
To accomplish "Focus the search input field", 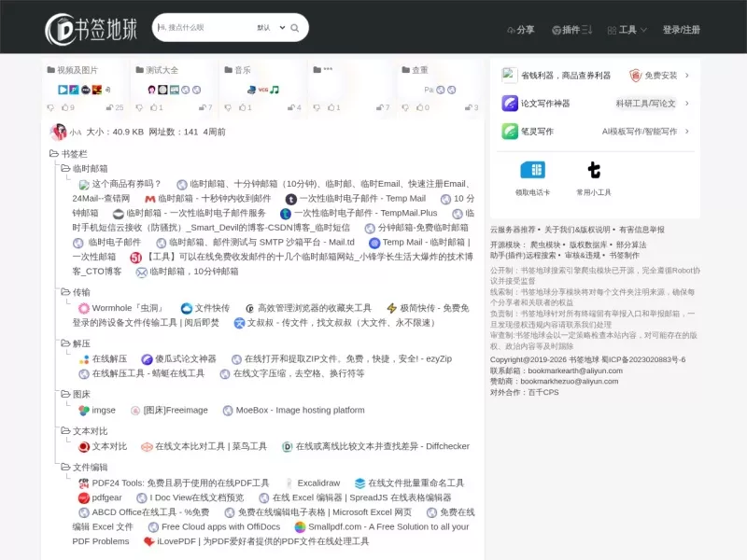I will point(204,28).
